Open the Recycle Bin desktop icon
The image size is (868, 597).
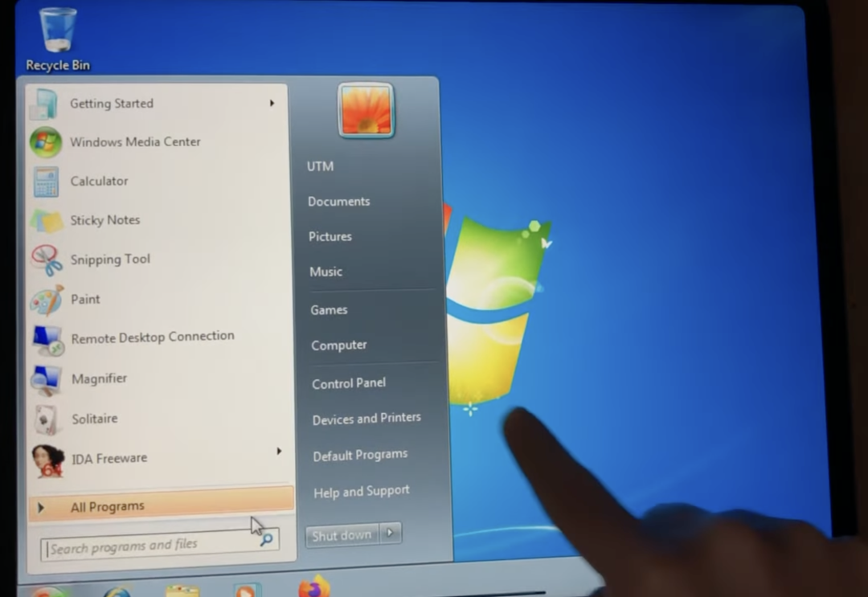58,39
